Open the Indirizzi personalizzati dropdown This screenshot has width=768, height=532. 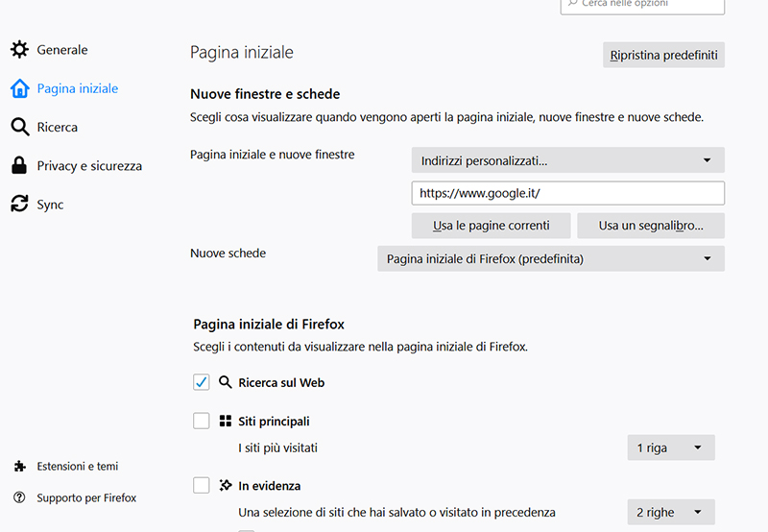[x=567, y=160]
